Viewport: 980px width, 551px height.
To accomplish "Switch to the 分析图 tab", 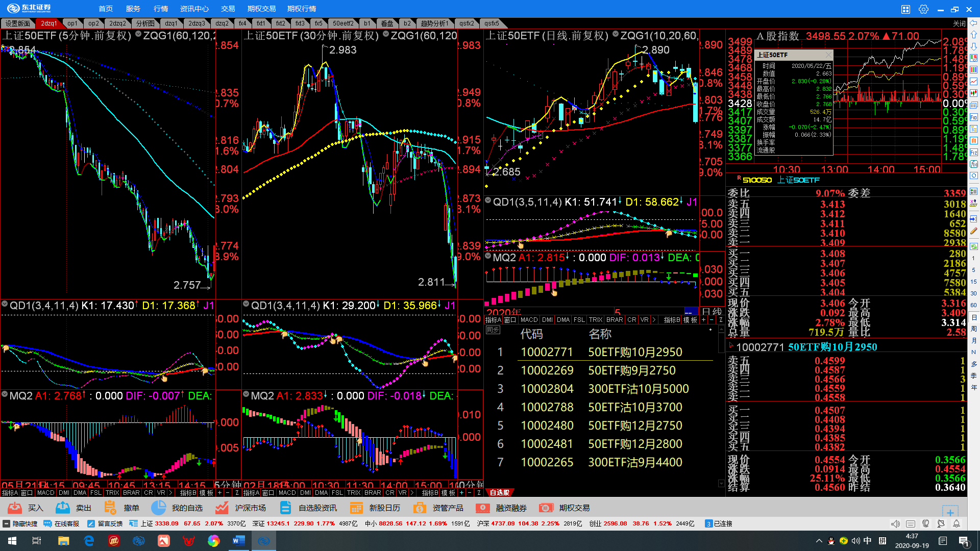I will [145, 23].
